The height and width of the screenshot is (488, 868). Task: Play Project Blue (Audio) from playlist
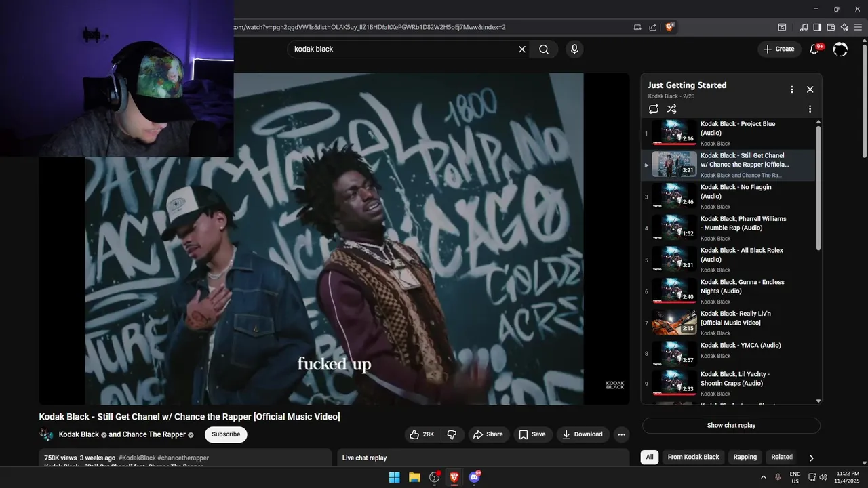[x=729, y=134]
